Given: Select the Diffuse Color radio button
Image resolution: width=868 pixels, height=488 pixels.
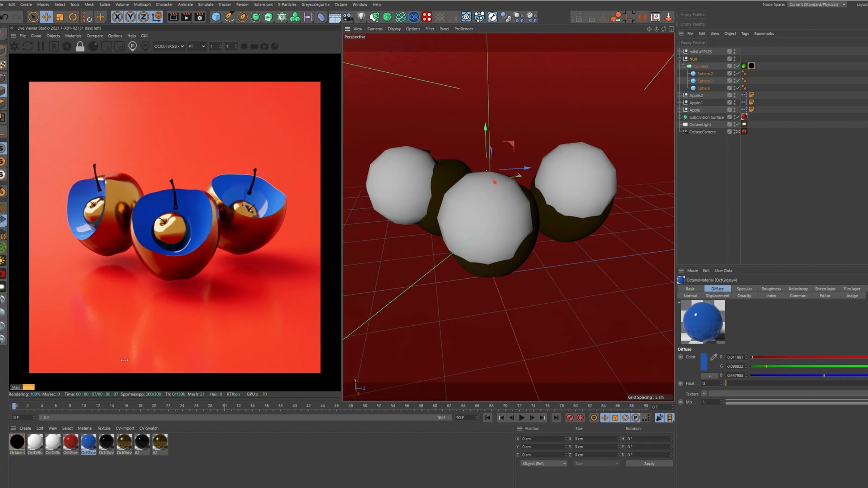Looking at the screenshot, I should (x=680, y=357).
